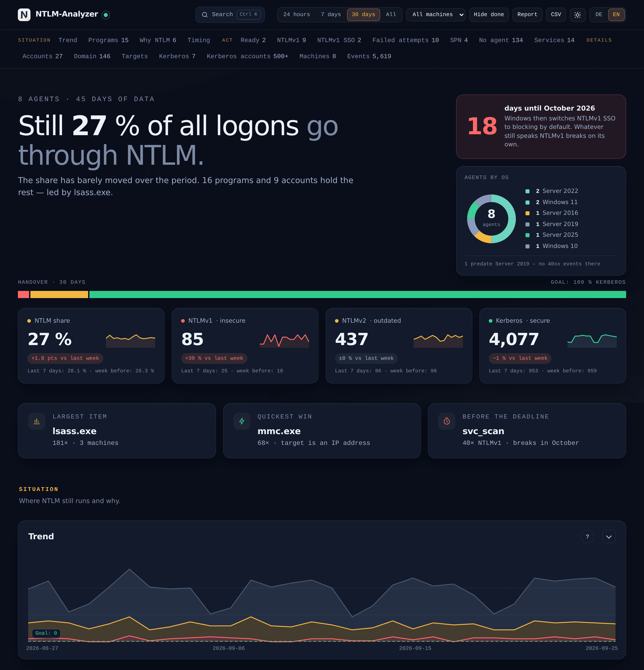The width and height of the screenshot is (644, 670).
Task: Focus the Search field
Action: click(230, 15)
